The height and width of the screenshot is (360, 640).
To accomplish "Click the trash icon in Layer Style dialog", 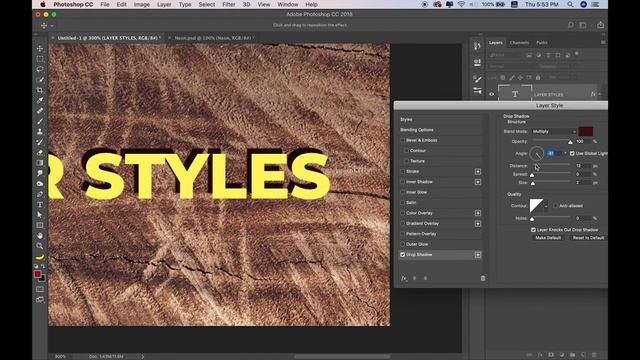I will 483,278.
